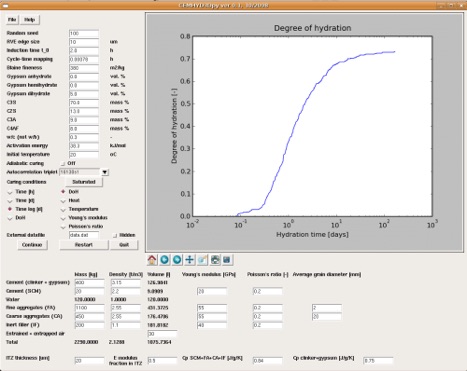Select the Time log [d] radio option

(10, 209)
